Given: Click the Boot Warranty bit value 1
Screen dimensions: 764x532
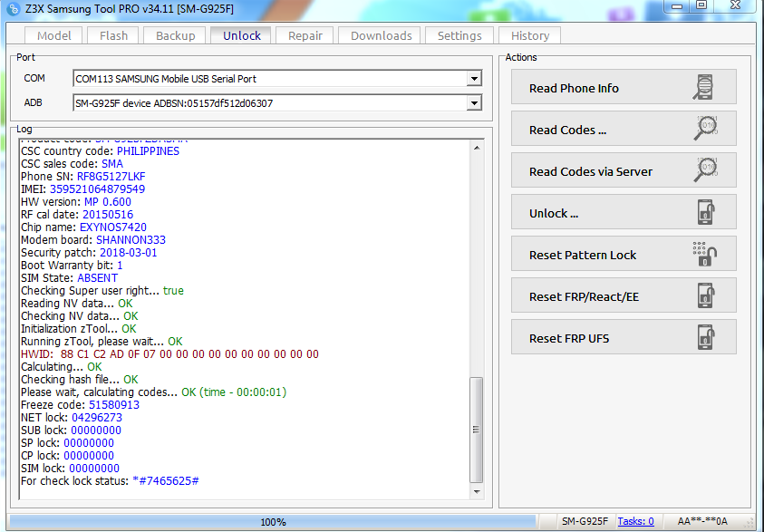Looking at the screenshot, I should (120, 265).
